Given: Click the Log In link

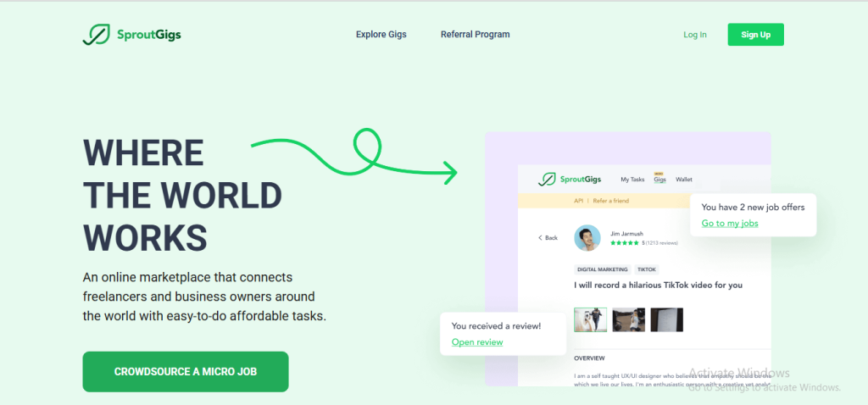Looking at the screenshot, I should (x=694, y=35).
